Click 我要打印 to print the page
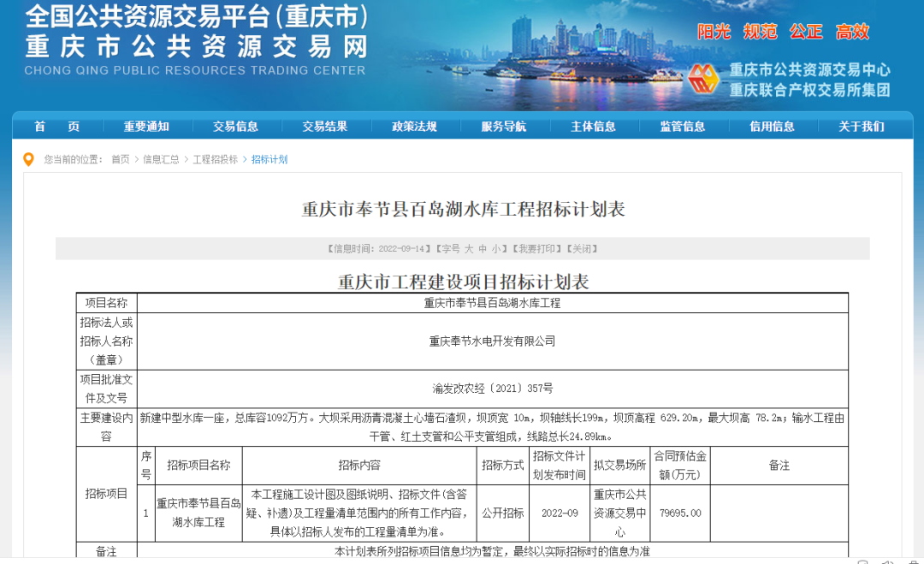Screen dimensions: 924x564 pyautogui.click(x=536, y=249)
